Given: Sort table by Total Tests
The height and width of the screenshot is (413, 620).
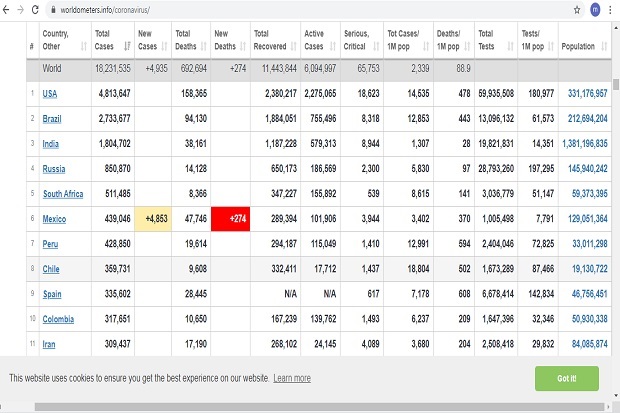Looking at the screenshot, I should tap(496, 40).
